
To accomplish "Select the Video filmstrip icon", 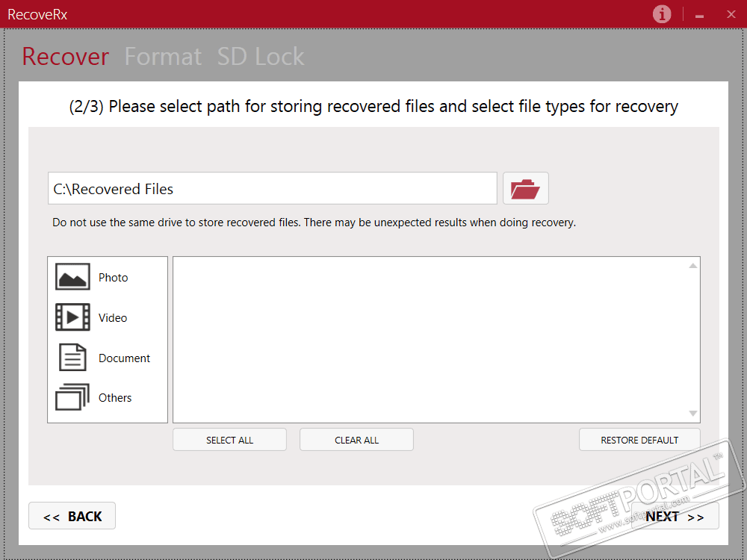I will pyautogui.click(x=72, y=317).
